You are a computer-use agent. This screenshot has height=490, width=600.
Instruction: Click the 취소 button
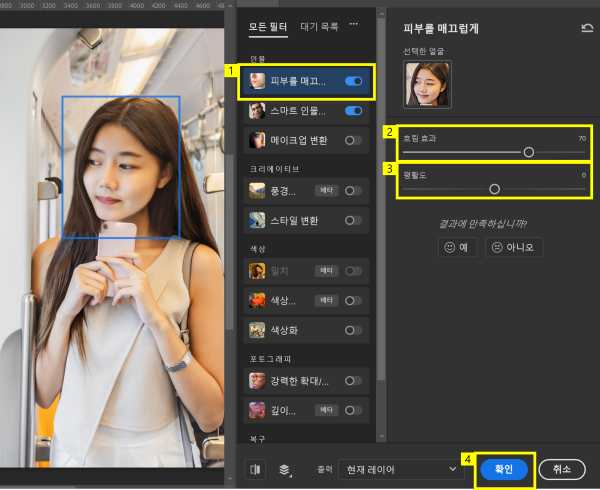[562, 469]
